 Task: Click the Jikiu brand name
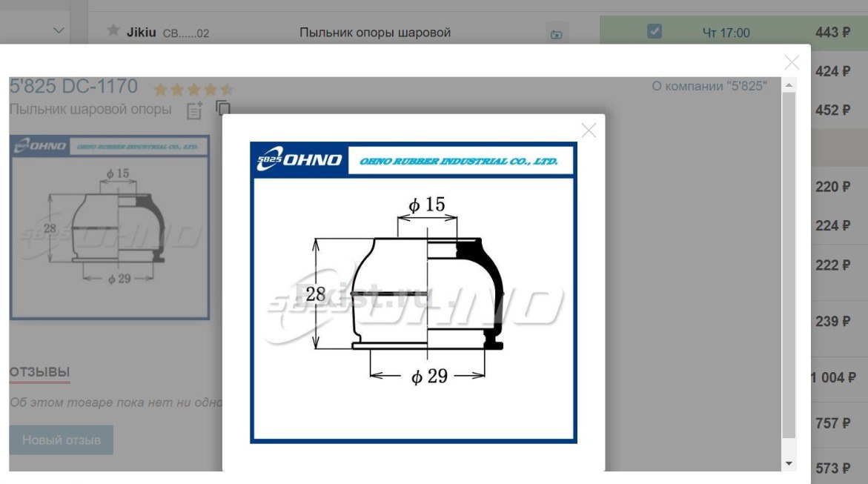pyautogui.click(x=141, y=32)
